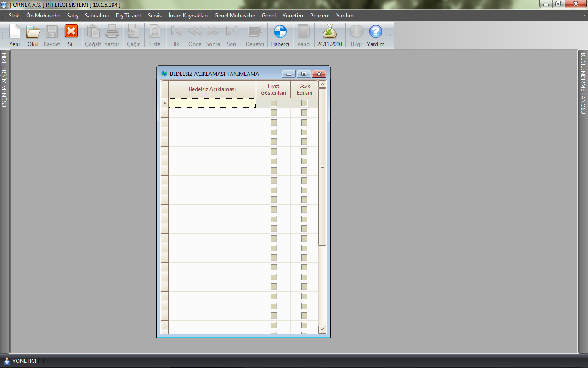Tick first row Fiyat Gösterilsin checkbox
The image size is (588, 368).
pos(273,103)
